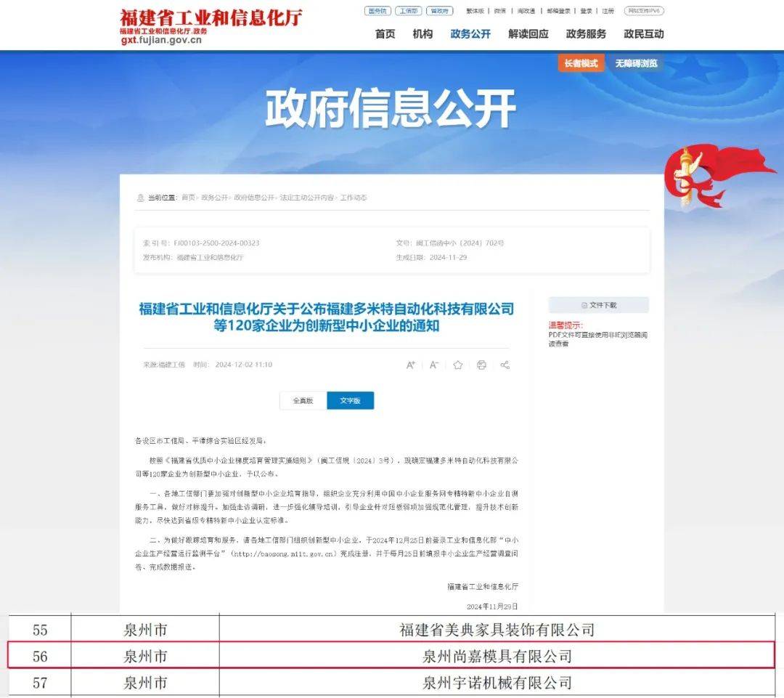Viewport: 784px width, 698px height.
Task: Open the 机构 navigation item
Action: 422,34
